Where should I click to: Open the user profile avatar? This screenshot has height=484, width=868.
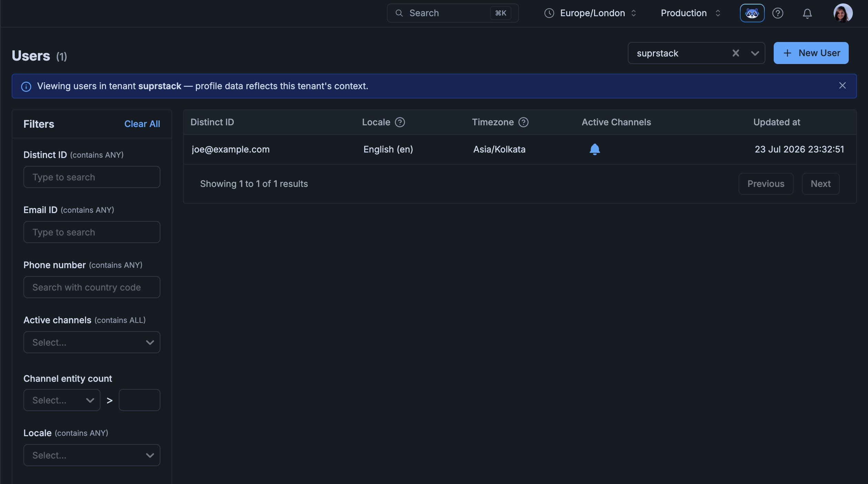click(843, 13)
